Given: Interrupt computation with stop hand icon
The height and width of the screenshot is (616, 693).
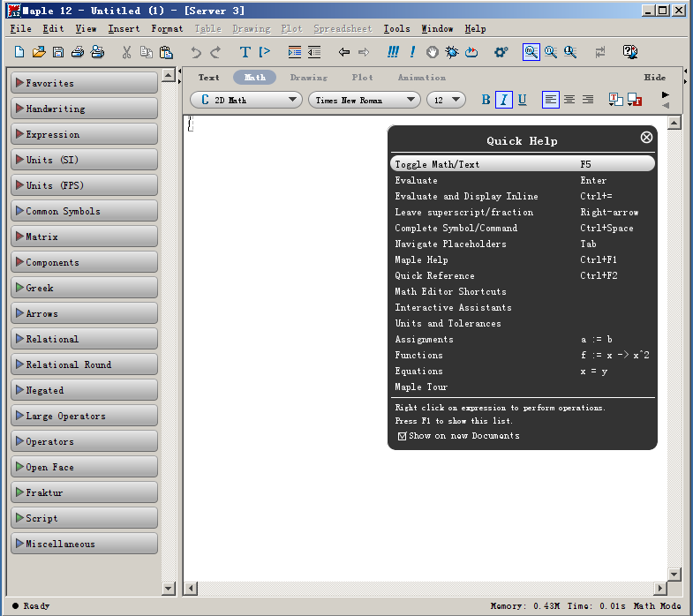Looking at the screenshot, I should (433, 52).
